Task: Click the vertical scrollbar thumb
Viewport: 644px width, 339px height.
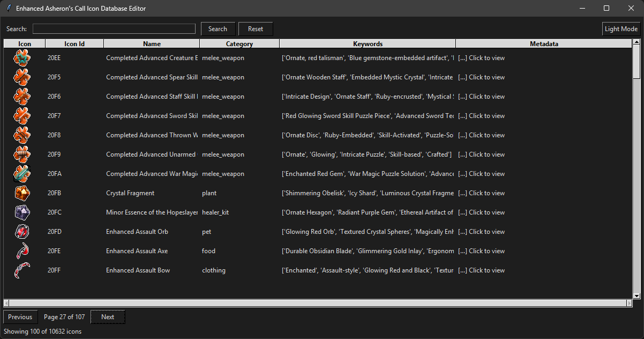Action: point(636,63)
